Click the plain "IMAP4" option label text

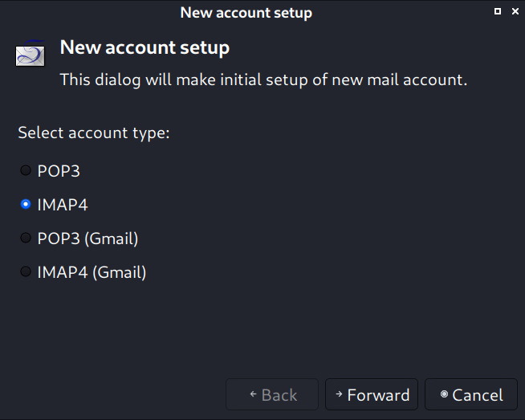(x=63, y=205)
